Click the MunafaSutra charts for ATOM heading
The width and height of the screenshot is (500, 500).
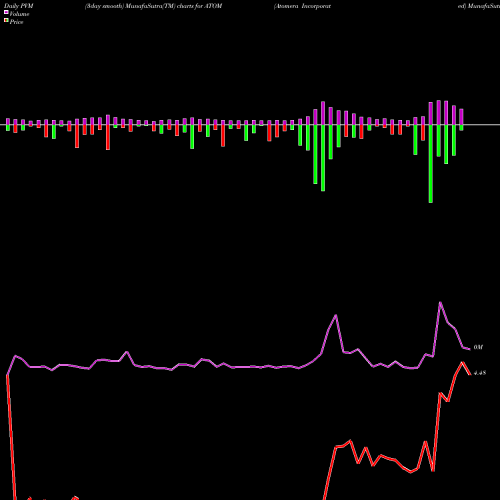pos(154,6)
